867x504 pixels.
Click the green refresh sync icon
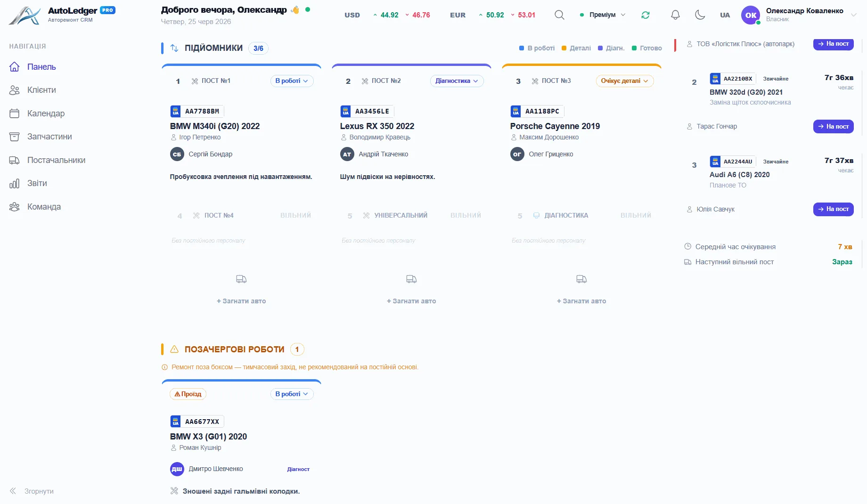646,15
